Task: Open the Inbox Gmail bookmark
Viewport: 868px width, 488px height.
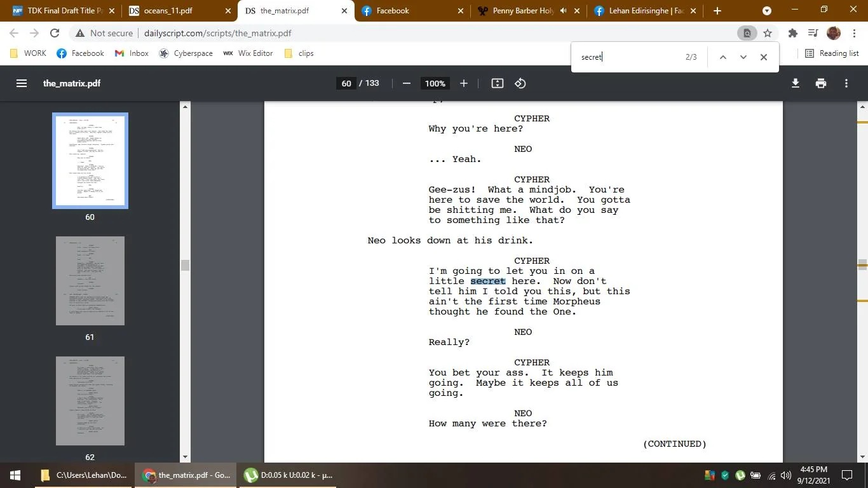Action: point(132,53)
